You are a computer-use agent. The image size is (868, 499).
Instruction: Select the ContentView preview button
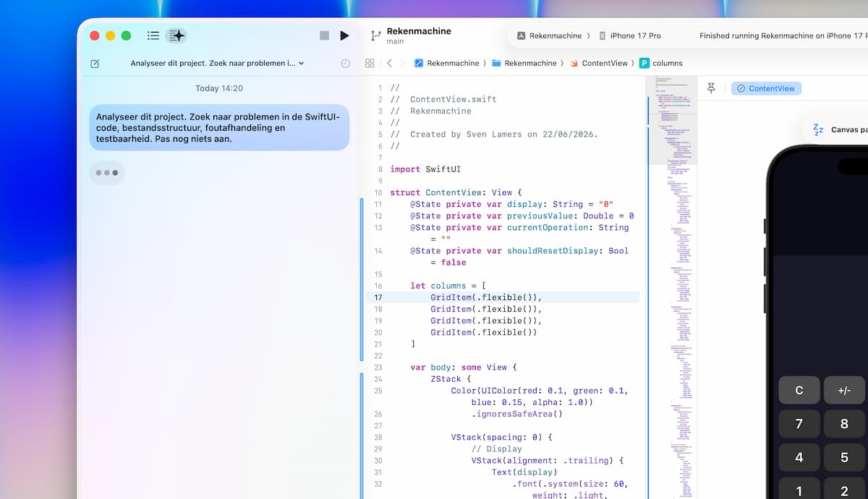pyautogui.click(x=766, y=88)
